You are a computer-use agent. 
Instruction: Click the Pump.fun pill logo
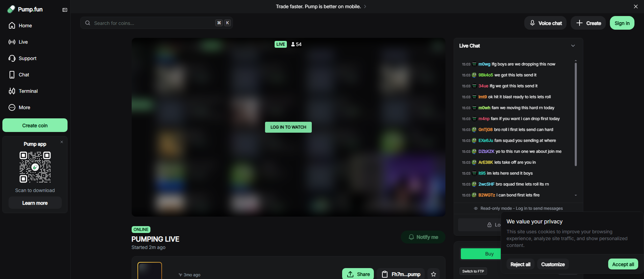tap(11, 9)
